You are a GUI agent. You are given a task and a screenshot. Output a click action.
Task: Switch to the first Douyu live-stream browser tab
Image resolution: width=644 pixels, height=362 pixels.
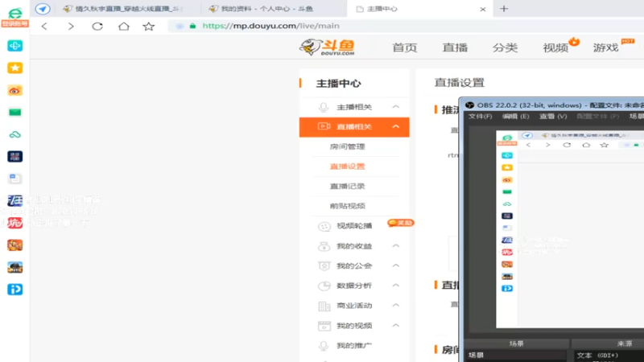tap(123, 9)
